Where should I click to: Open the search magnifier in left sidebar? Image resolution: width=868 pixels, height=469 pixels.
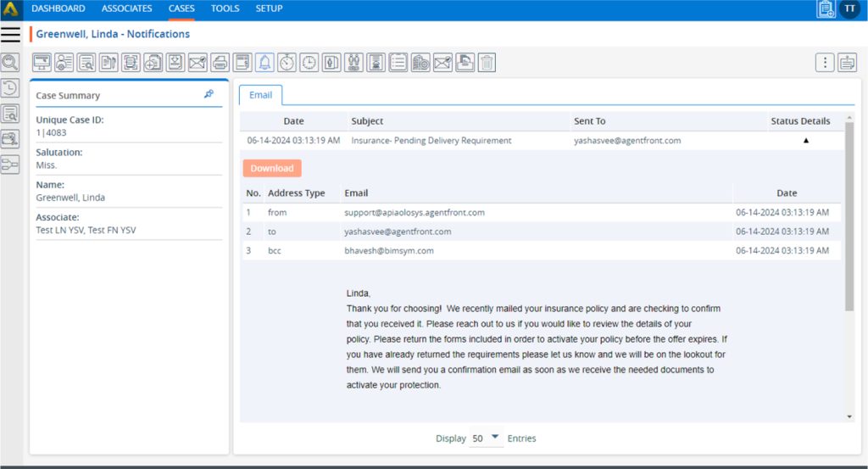[x=10, y=62]
